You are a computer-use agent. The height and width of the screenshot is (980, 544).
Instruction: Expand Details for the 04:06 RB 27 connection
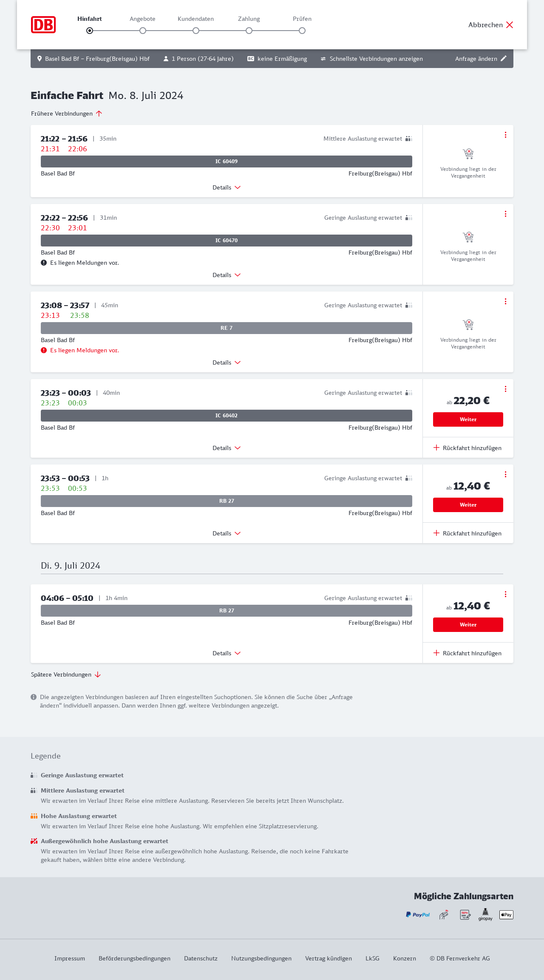(226, 653)
